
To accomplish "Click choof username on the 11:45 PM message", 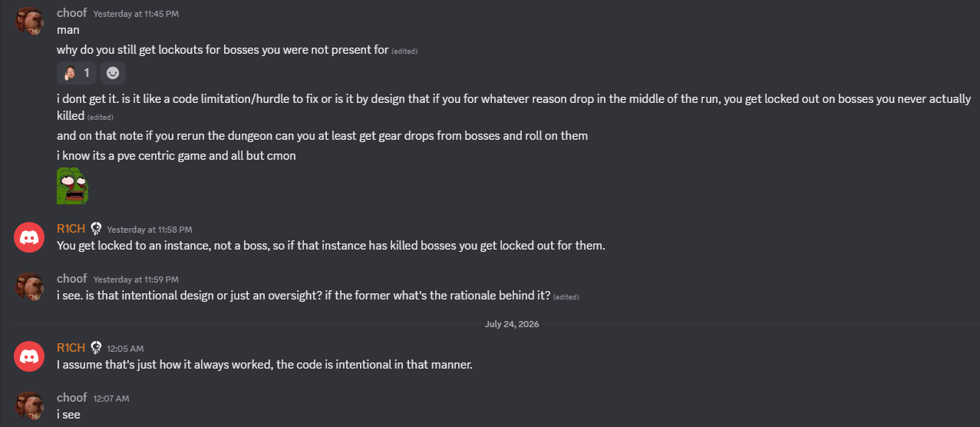I will coord(72,13).
